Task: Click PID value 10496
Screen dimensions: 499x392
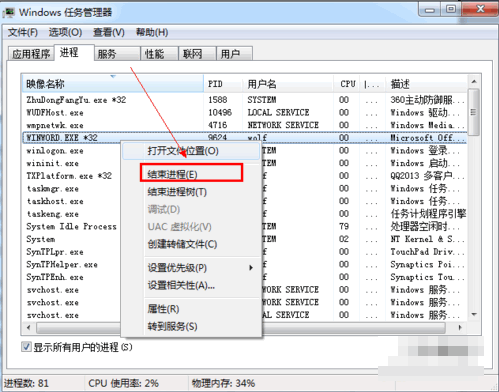Action: pos(220,113)
